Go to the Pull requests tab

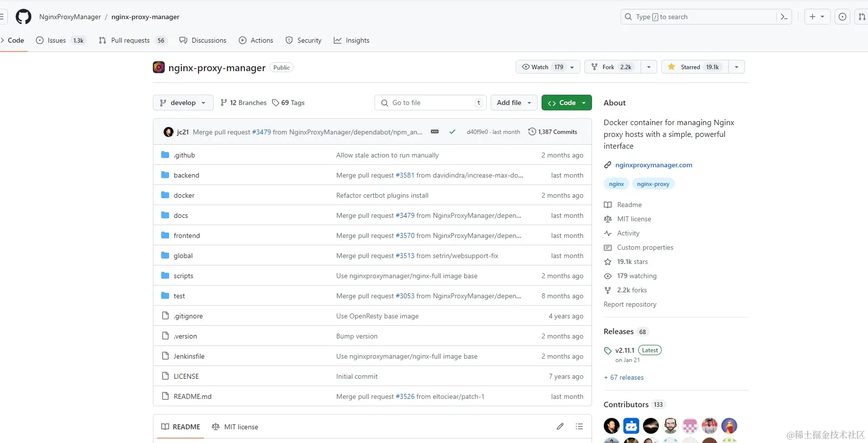[x=133, y=40]
